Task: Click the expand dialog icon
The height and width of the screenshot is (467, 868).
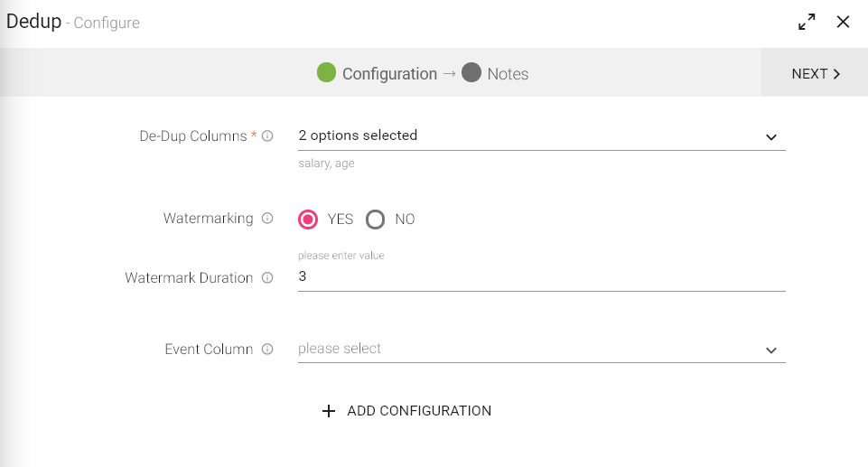Action: click(807, 22)
